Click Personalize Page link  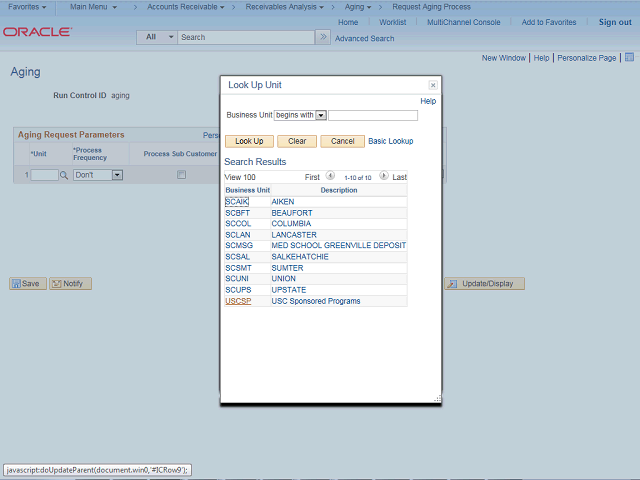pyautogui.click(x=587, y=58)
